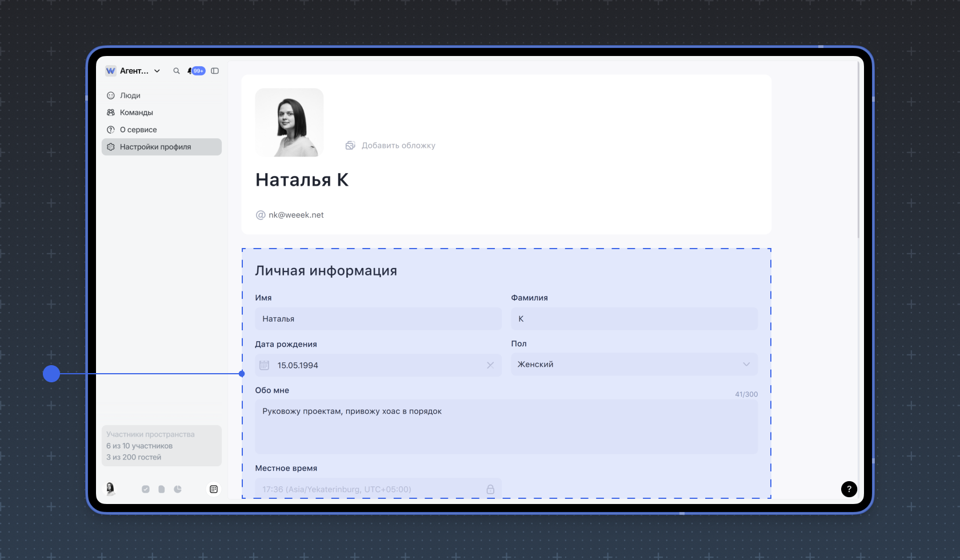Click Наталья's large profile photo
Image resolution: width=960 pixels, height=560 pixels.
pos(289,122)
